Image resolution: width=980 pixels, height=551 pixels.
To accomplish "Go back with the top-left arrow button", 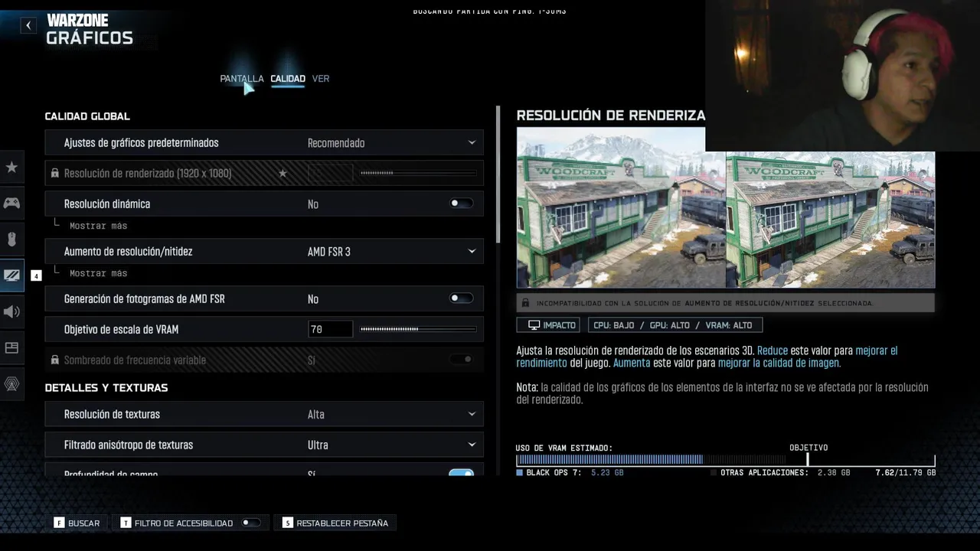I will [x=28, y=25].
